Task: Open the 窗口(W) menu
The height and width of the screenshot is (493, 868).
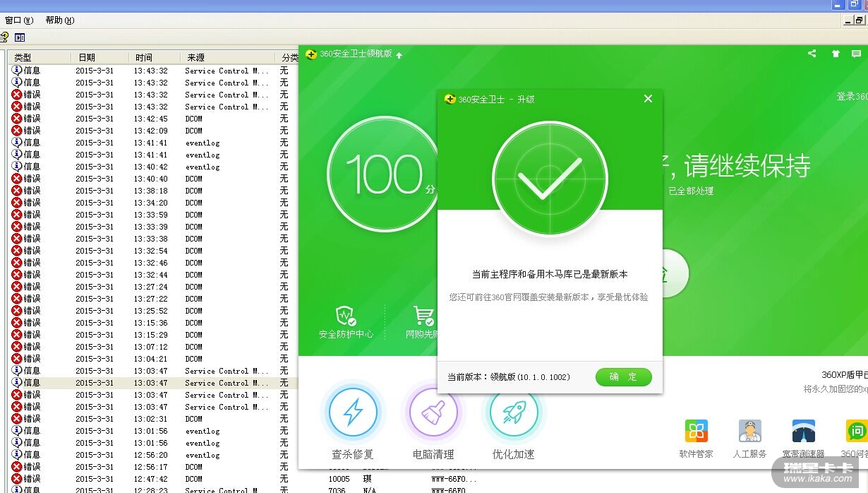Action: (x=19, y=20)
